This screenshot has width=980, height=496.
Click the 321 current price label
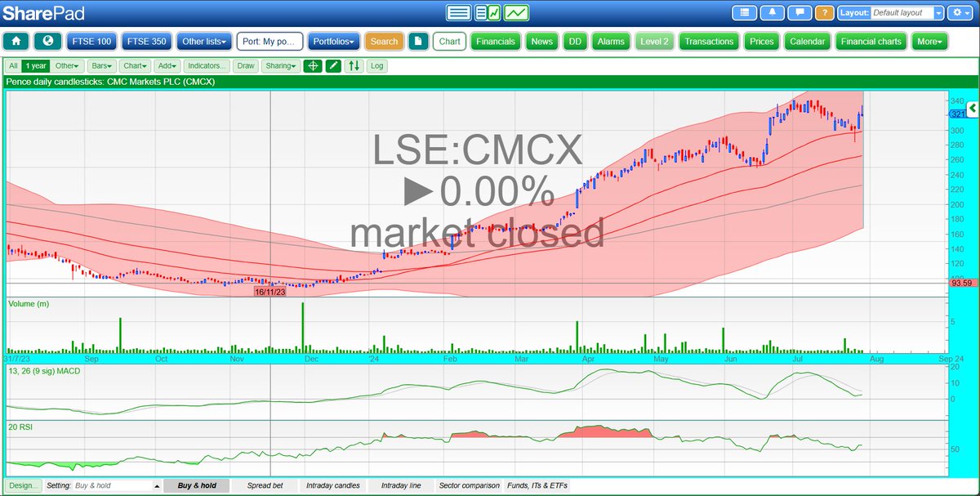[x=958, y=114]
